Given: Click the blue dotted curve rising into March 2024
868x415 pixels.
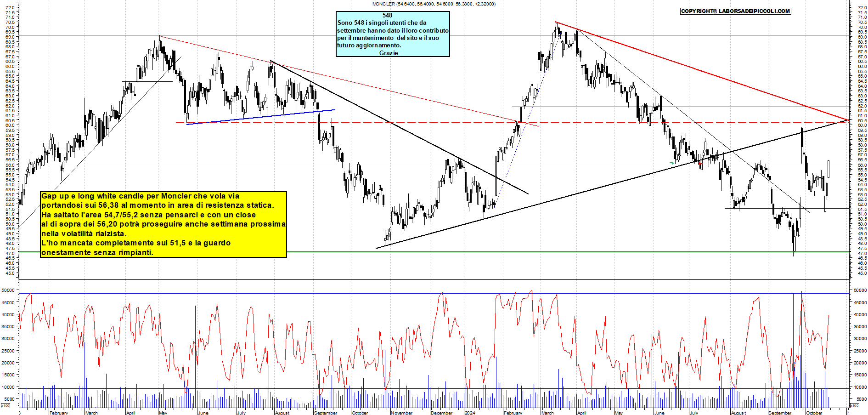Looking at the screenshot, I should (528, 119).
